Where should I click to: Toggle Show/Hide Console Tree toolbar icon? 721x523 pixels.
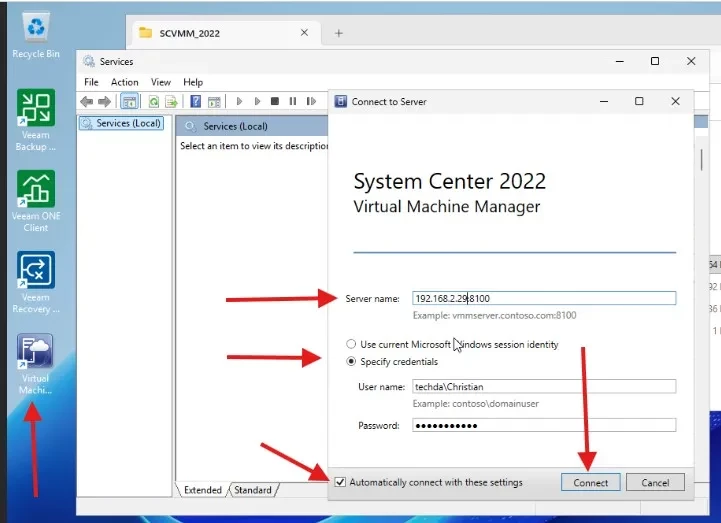click(x=129, y=101)
